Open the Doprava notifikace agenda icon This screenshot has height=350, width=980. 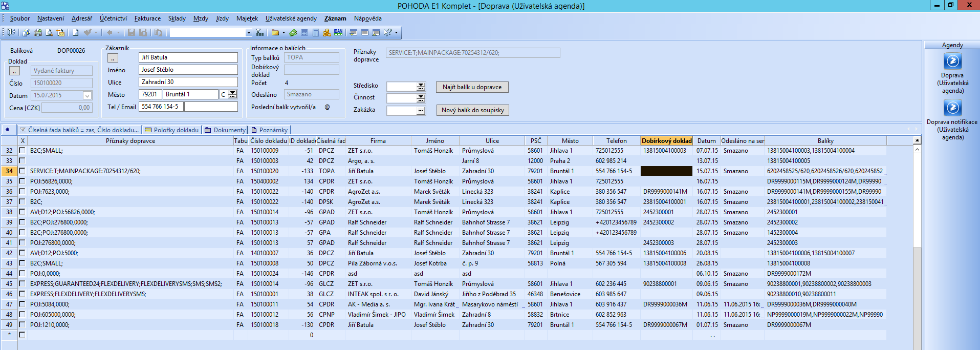click(952, 108)
